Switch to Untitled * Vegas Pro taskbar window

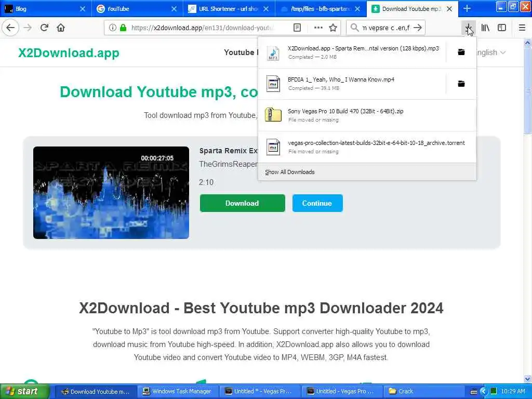coord(260,391)
